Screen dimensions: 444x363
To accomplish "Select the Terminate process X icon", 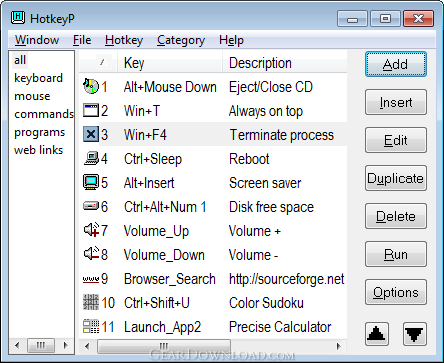I will pyautogui.click(x=91, y=134).
